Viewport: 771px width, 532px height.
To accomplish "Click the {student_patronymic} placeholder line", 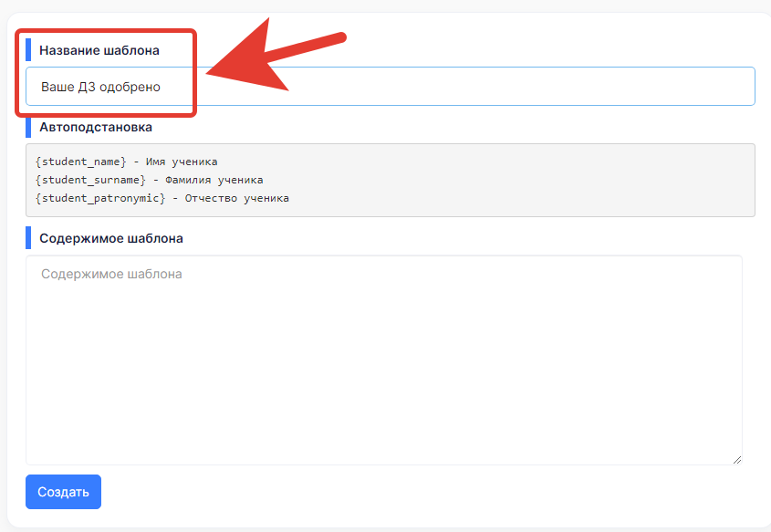I will click(161, 198).
